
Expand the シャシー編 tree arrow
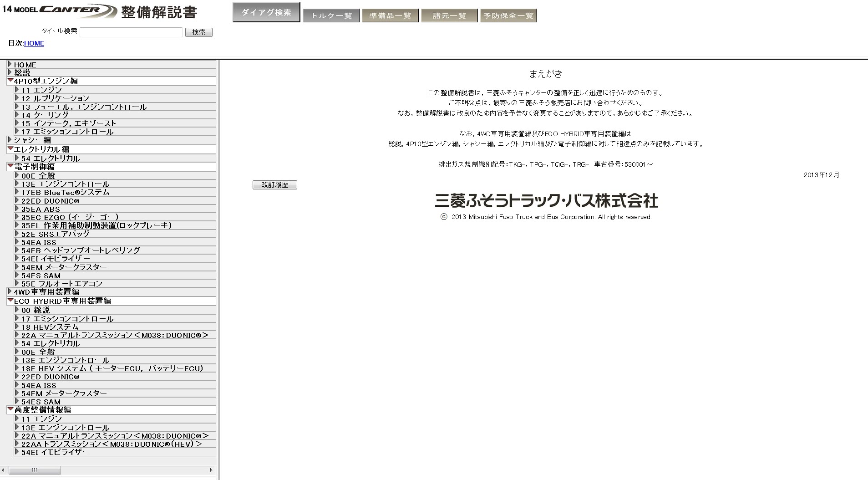click(10, 140)
